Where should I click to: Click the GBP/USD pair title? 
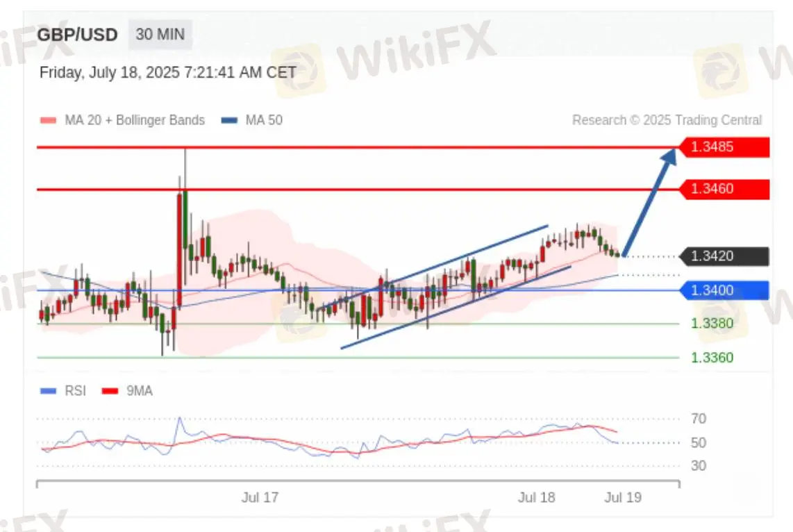tap(77, 35)
